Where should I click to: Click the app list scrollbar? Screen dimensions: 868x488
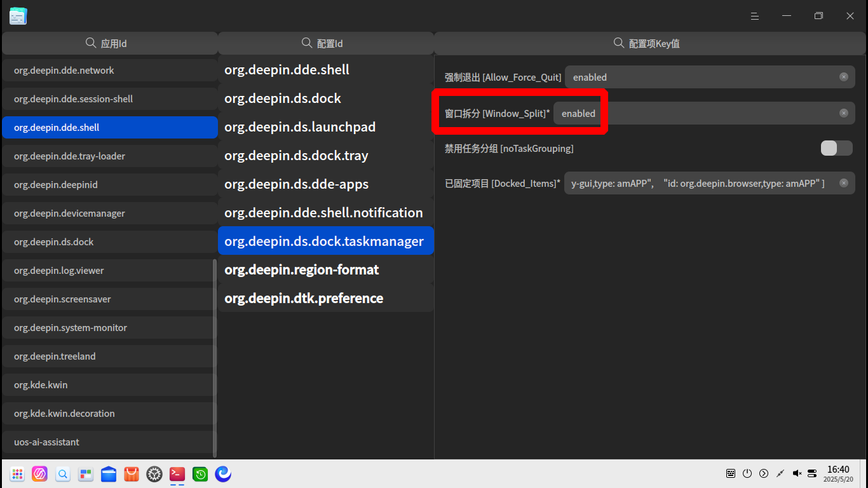point(215,358)
